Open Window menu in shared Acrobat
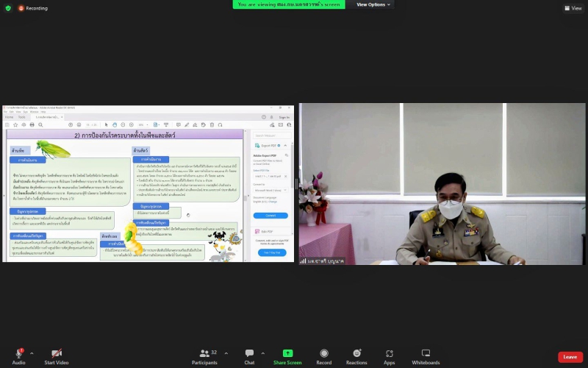 [34, 112]
